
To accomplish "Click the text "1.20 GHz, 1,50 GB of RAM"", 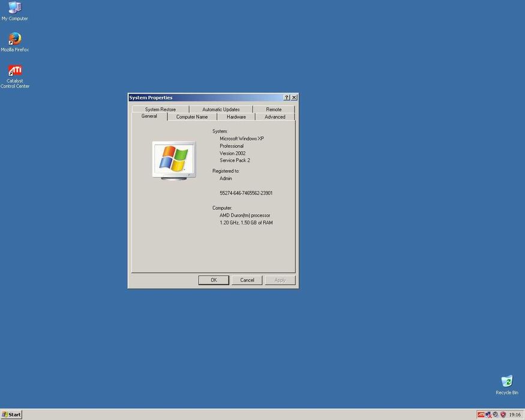I will coord(246,223).
